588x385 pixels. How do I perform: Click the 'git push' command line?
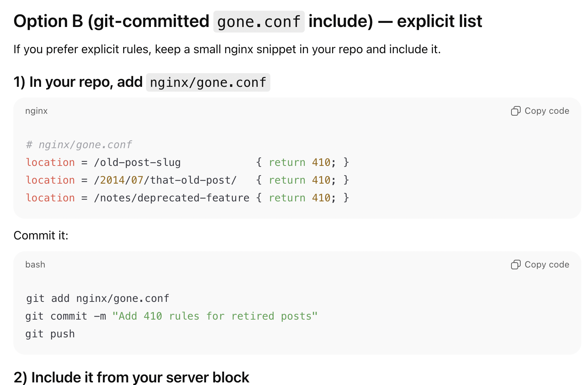[x=50, y=334]
